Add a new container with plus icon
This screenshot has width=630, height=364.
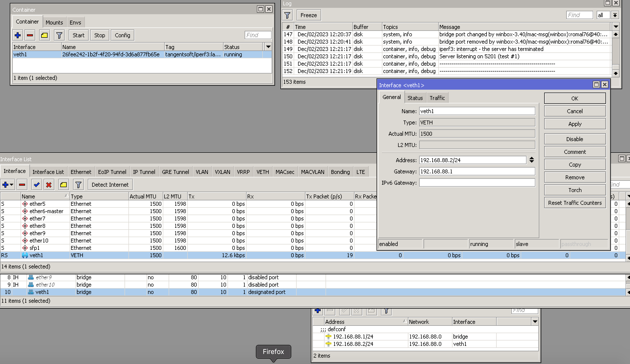point(18,35)
